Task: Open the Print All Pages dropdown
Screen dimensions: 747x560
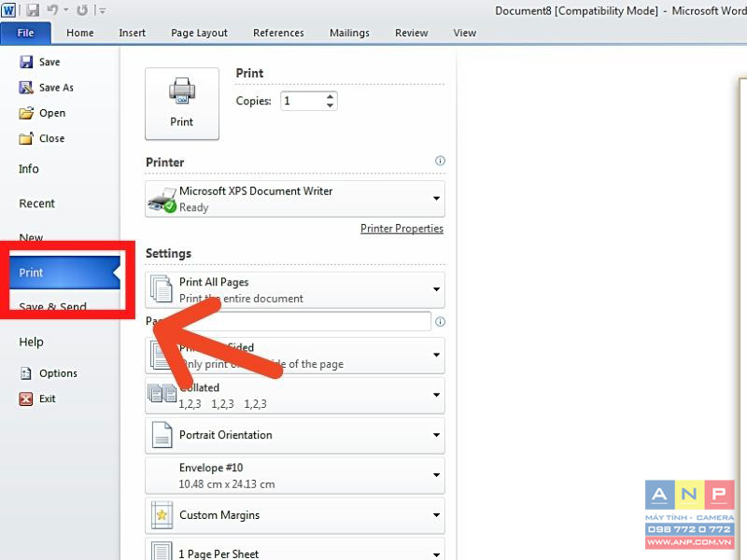Action: [295, 290]
